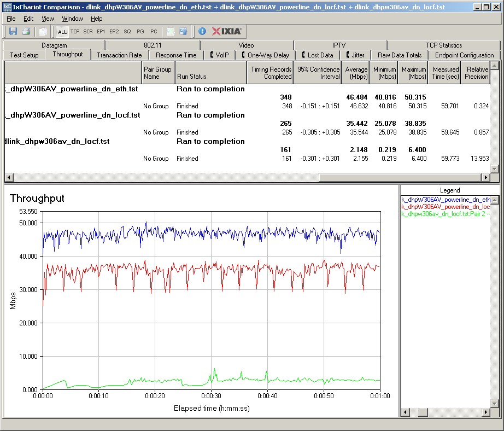The image size is (504, 431).
Task: Select the blue powerline_dn_eth legend entry
Action: coord(446,200)
